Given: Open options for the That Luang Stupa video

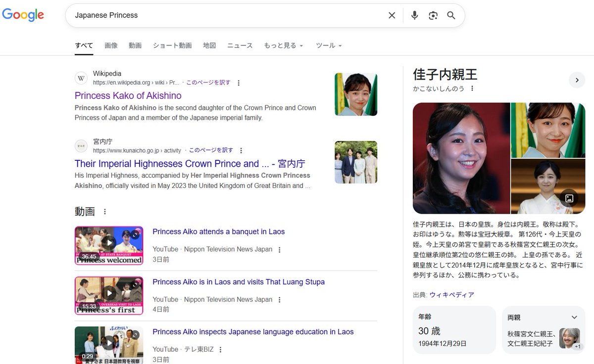Looking at the screenshot, I should [279, 300].
